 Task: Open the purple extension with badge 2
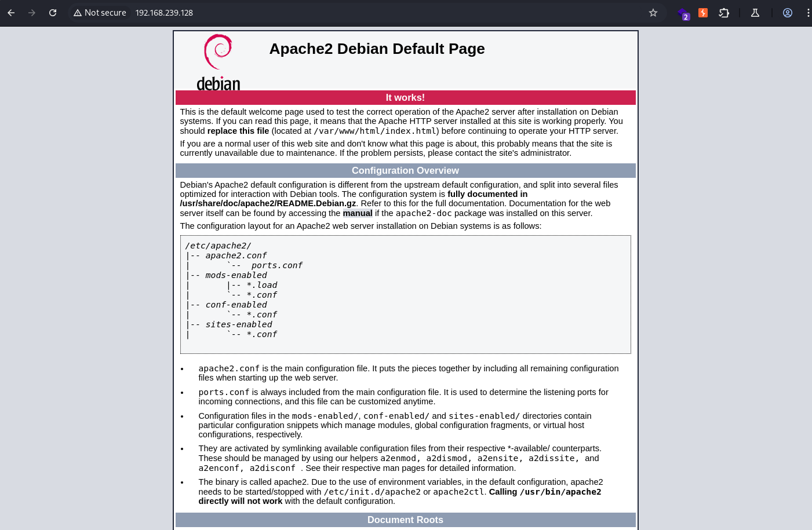click(683, 13)
